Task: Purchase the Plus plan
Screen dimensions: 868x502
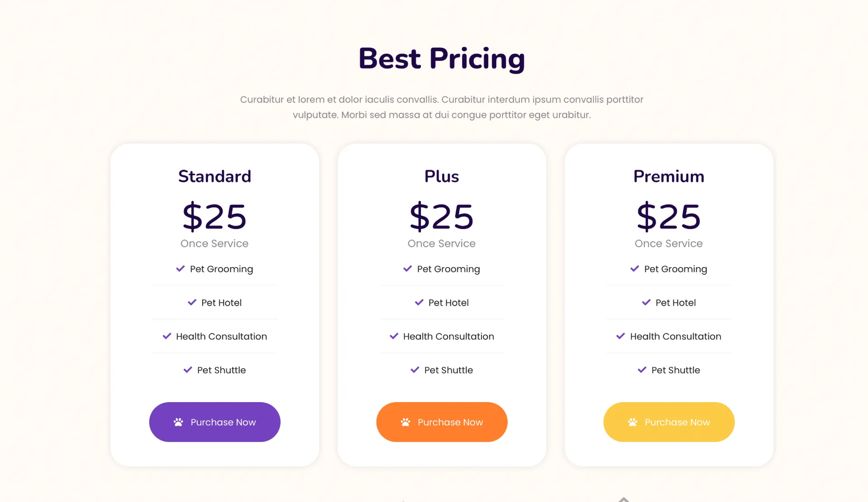Action: click(x=442, y=422)
